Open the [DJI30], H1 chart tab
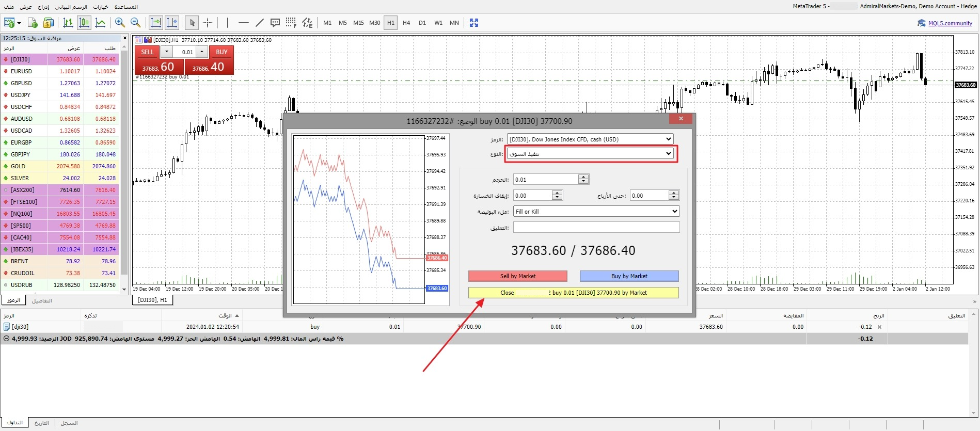Image resolution: width=980 pixels, height=431 pixels. (x=153, y=300)
